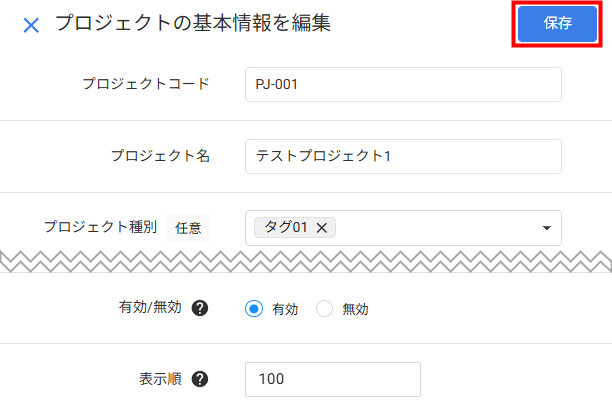Viewport: 612px width, 415px height.
Task: Click the プロジェクト名 text field
Action: pyautogui.click(x=403, y=156)
